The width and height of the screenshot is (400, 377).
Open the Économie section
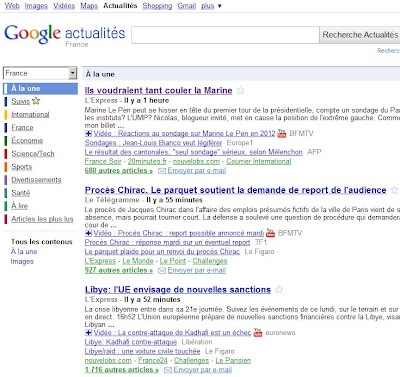[27, 140]
